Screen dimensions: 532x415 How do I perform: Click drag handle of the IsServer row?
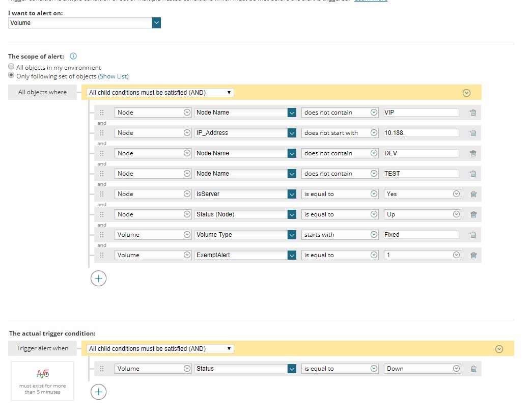(x=102, y=194)
